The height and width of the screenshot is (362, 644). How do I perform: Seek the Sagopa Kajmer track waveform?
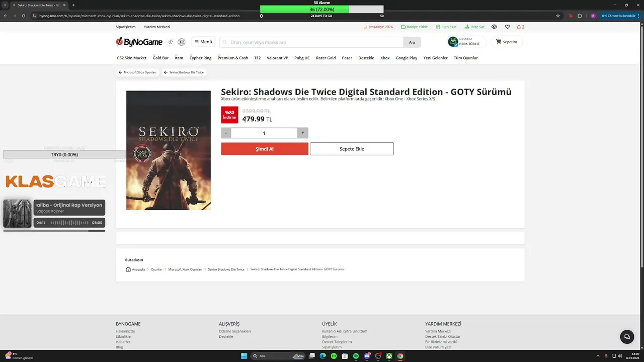pos(69,223)
